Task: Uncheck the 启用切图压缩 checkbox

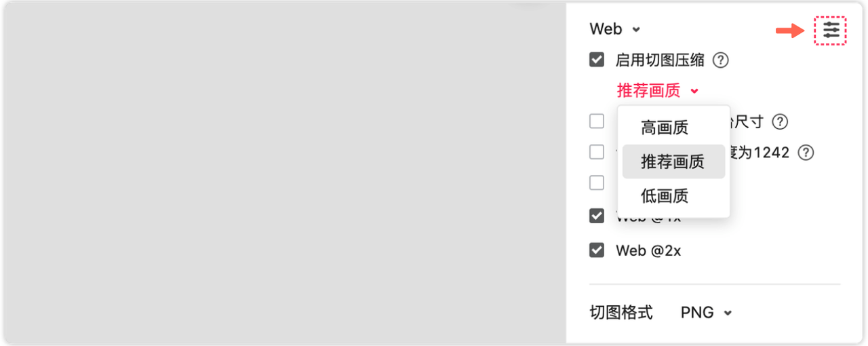Action: (x=597, y=60)
